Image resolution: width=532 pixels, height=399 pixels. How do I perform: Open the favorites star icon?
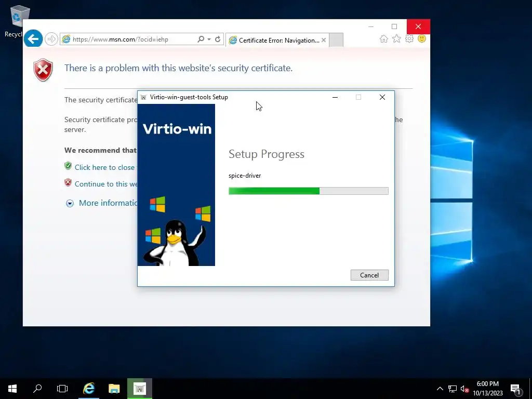coord(396,38)
